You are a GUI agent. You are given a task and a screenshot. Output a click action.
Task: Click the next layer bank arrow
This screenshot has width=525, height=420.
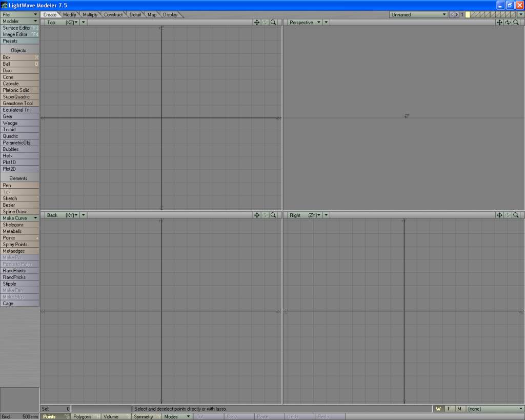[x=457, y=15]
